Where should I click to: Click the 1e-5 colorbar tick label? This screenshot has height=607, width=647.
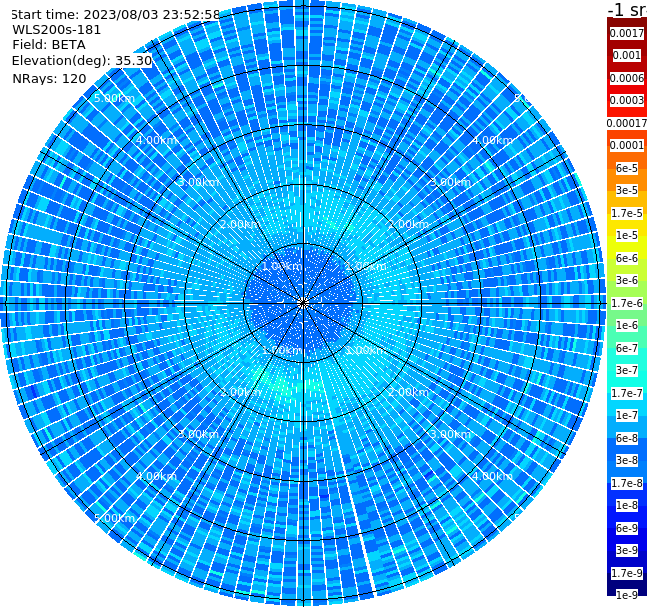[x=627, y=235]
